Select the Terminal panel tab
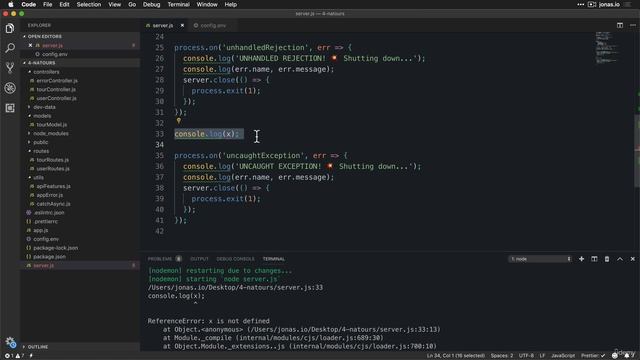The image size is (640, 360). [x=274, y=259]
